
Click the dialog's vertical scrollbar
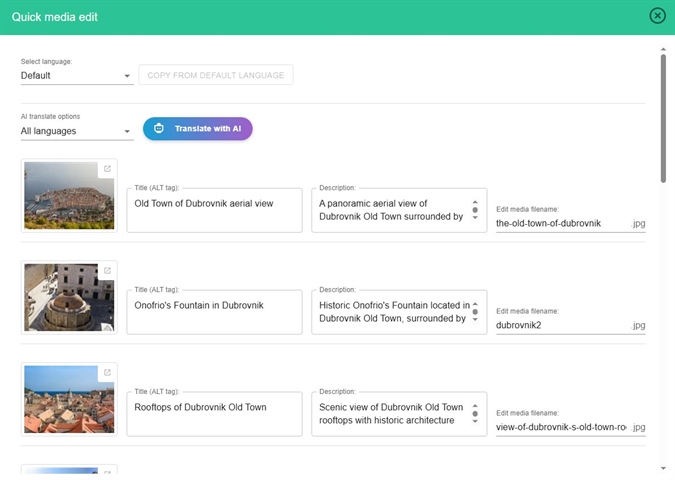662,120
